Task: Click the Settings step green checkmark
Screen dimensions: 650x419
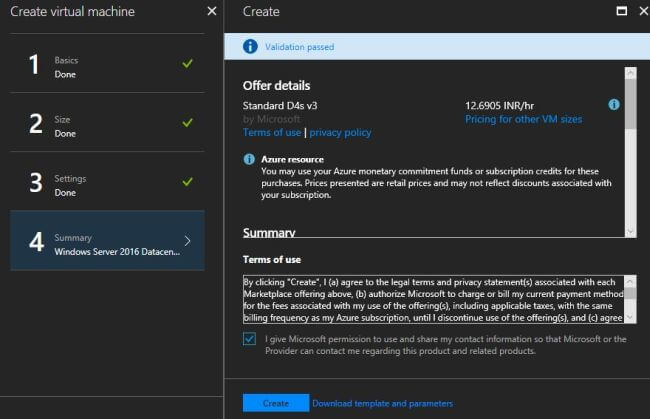Action: (187, 181)
